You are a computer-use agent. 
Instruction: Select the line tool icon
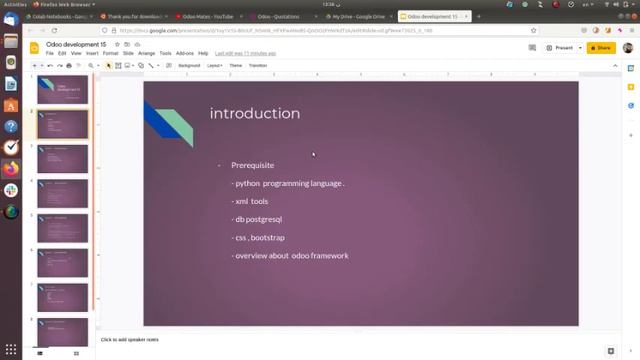pyautogui.click(x=151, y=65)
